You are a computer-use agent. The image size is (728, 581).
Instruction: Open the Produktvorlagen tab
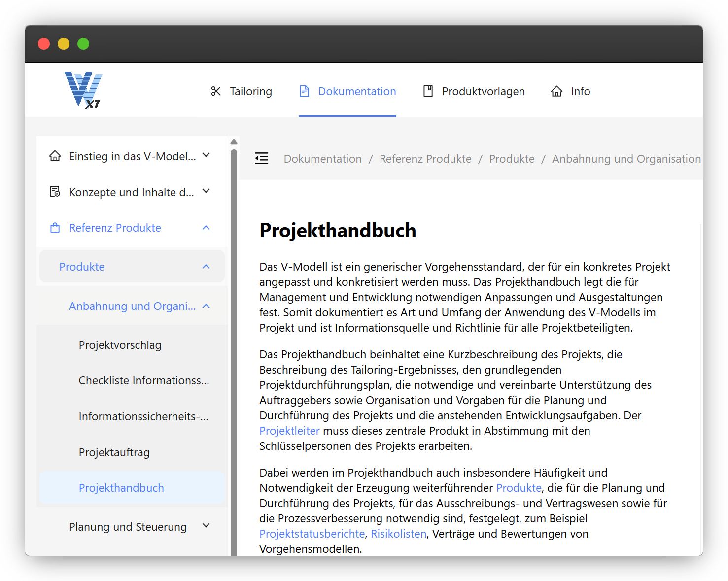[474, 91]
